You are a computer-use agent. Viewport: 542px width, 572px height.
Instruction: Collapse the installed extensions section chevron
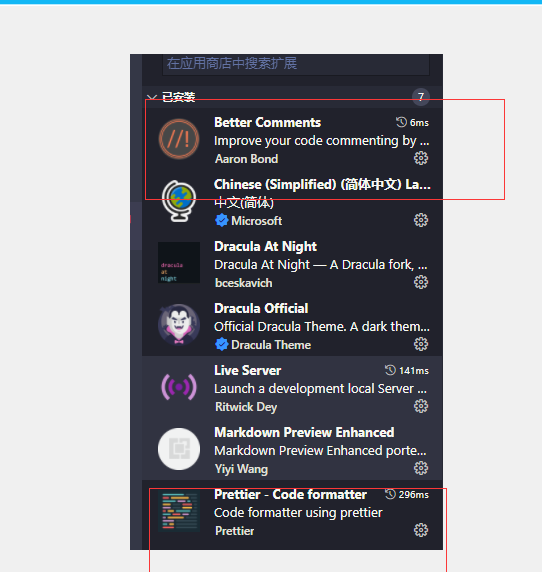(152, 97)
